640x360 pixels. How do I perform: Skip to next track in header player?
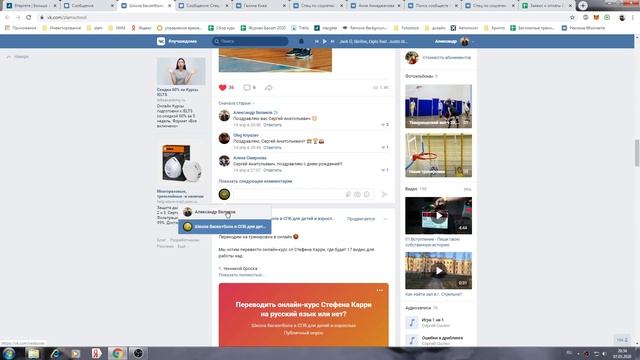[x=332, y=41]
